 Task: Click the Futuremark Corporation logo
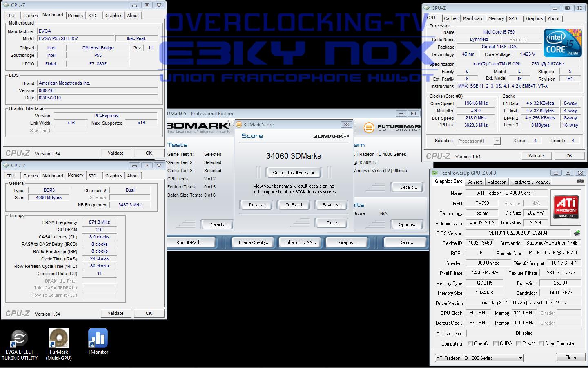coord(392,128)
